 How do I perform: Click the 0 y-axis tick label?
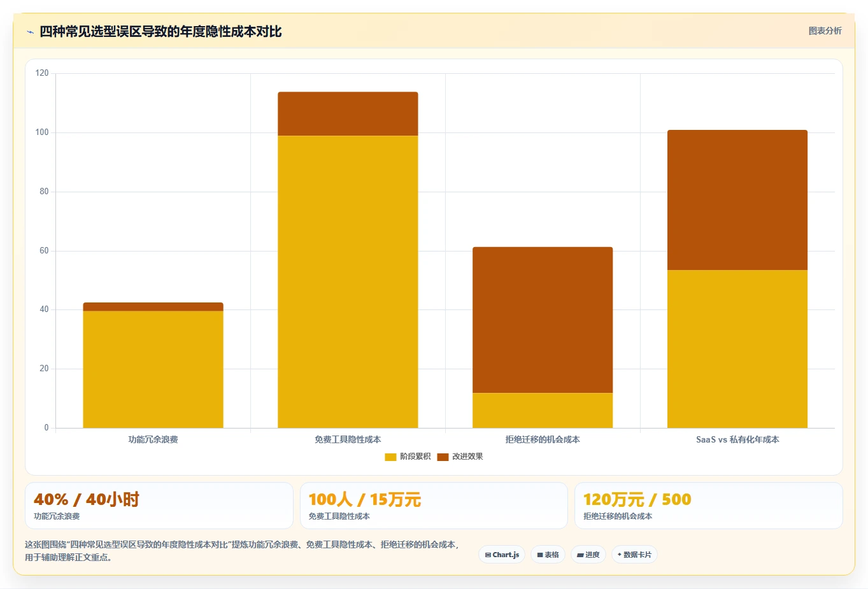click(46, 428)
